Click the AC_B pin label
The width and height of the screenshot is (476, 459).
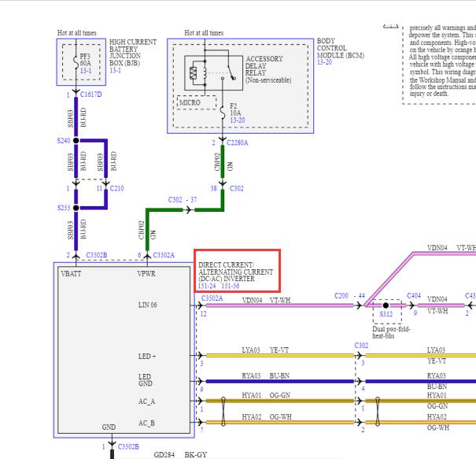tap(146, 424)
